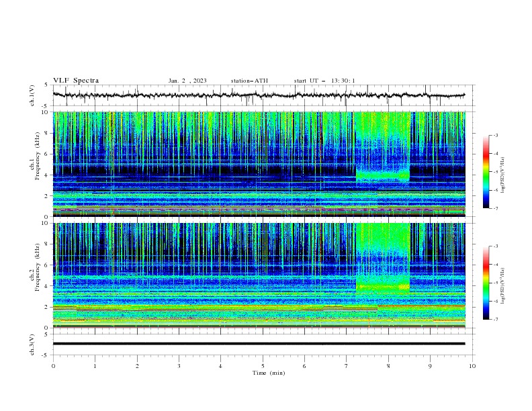
Task: Click time axis tick label "1"
Action: point(95,366)
